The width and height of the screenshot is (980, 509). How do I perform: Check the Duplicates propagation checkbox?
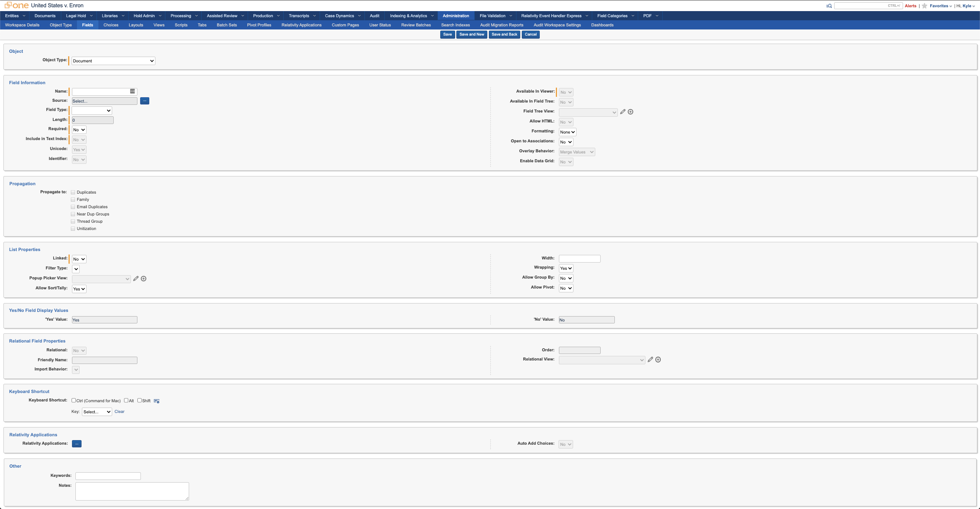tap(73, 193)
